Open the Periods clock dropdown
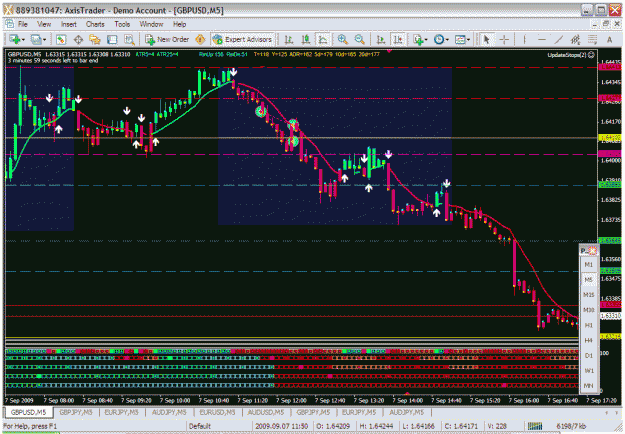The image size is (625, 434). tap(441, 39)
